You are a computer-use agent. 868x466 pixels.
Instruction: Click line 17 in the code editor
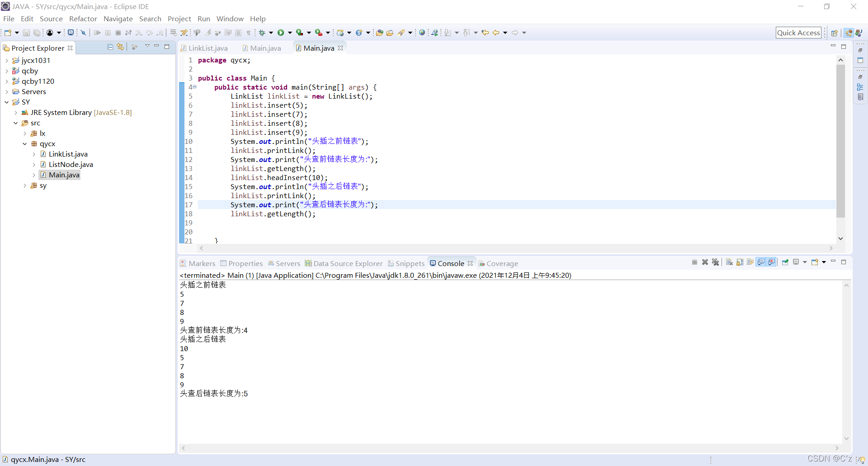(x=517, y=205)
